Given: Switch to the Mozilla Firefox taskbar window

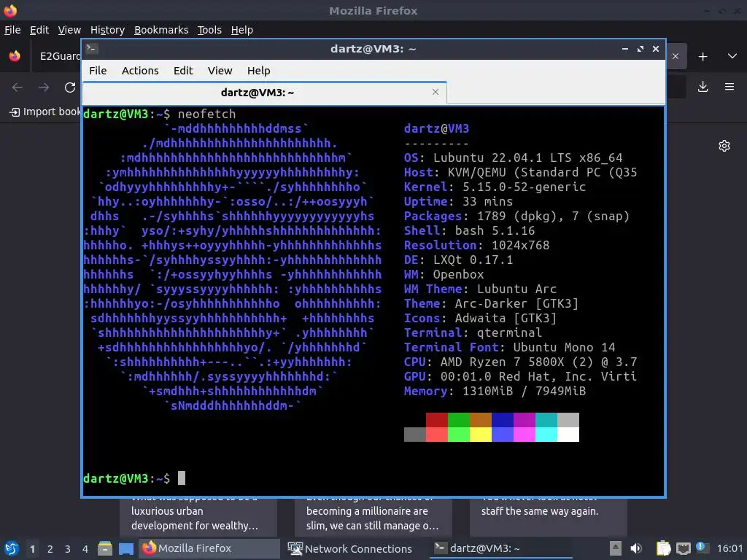Looking at the screenshot, I should point(209,548).
